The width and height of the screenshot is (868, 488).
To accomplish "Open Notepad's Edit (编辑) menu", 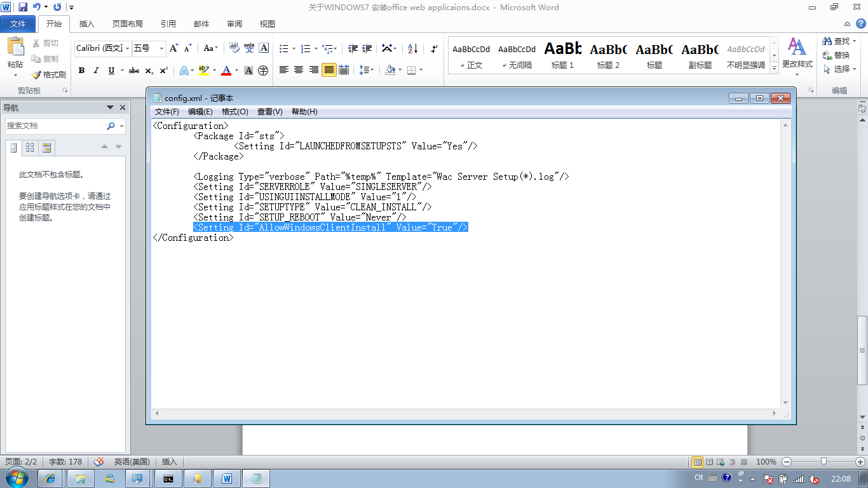I will (200, 112).
